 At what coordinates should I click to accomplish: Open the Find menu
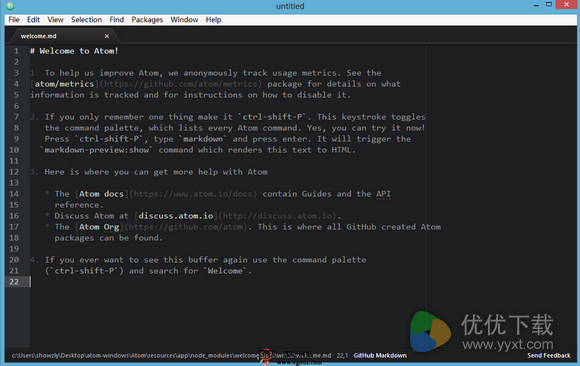[117, 20]
